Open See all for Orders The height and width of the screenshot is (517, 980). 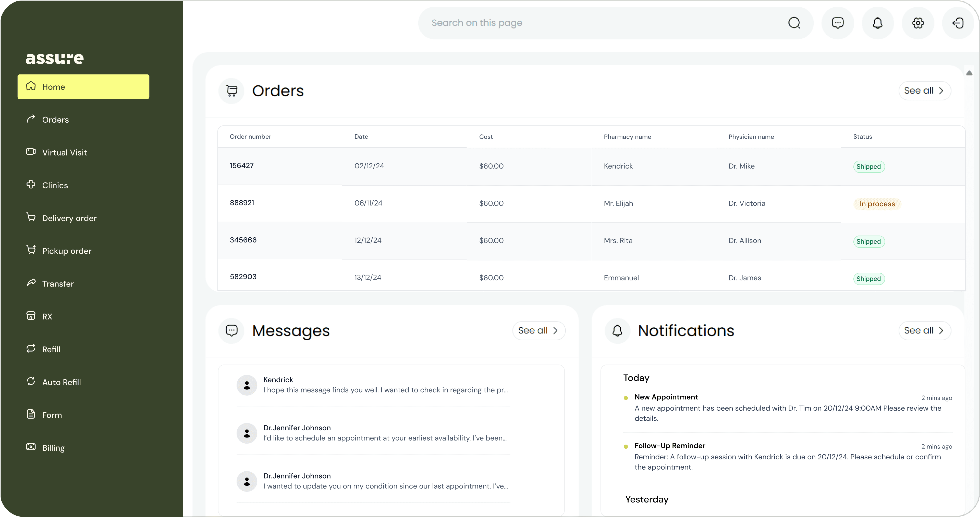point(924,91)
